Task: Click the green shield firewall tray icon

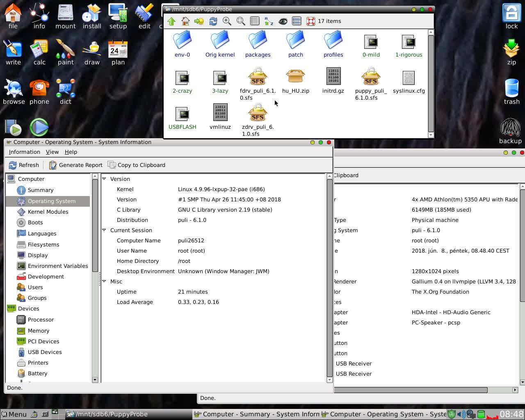Action: tap(451, 414)
